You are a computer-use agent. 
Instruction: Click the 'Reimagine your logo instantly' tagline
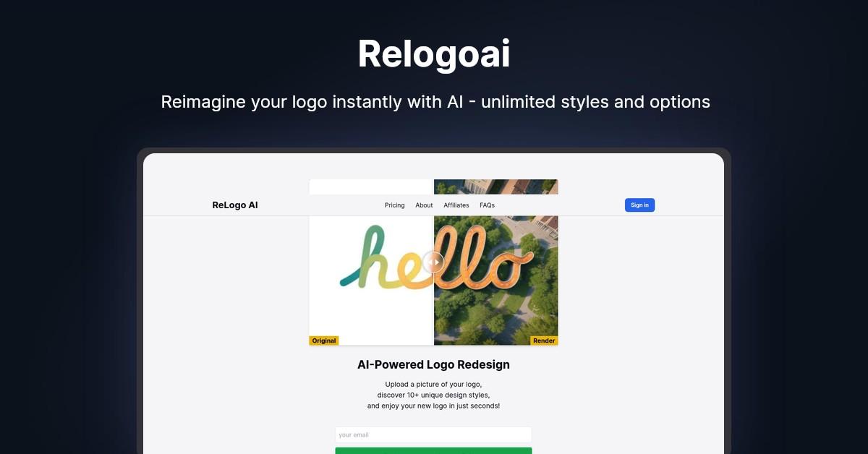[435, 102]
